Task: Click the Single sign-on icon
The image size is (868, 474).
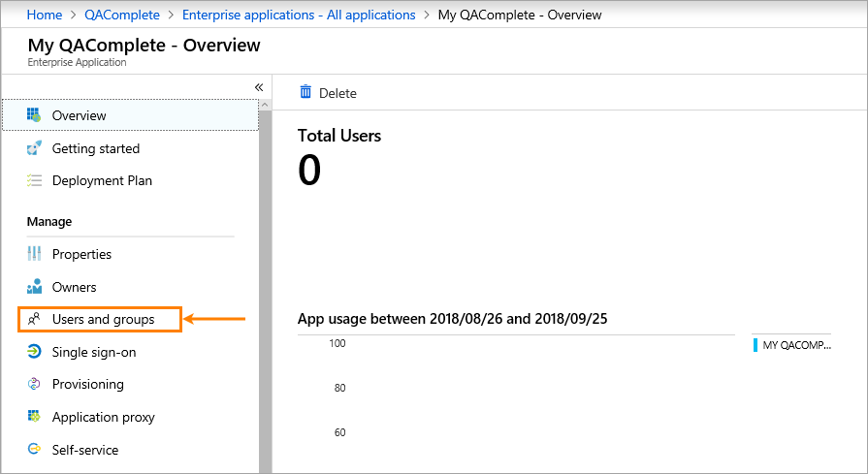Action: coord(34,352)
